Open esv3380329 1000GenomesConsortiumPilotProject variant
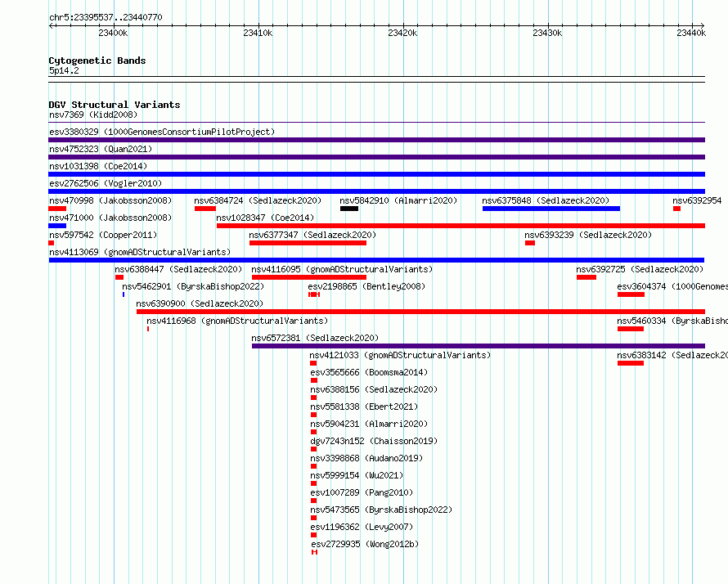 point(162,132)
